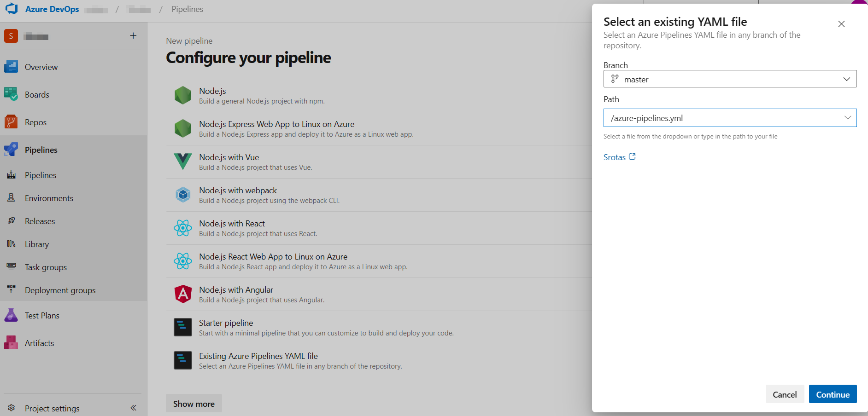Viewport: 868px width, 416px height.
Task: Click the plus icon beside project name
Action: coord(133,35)
